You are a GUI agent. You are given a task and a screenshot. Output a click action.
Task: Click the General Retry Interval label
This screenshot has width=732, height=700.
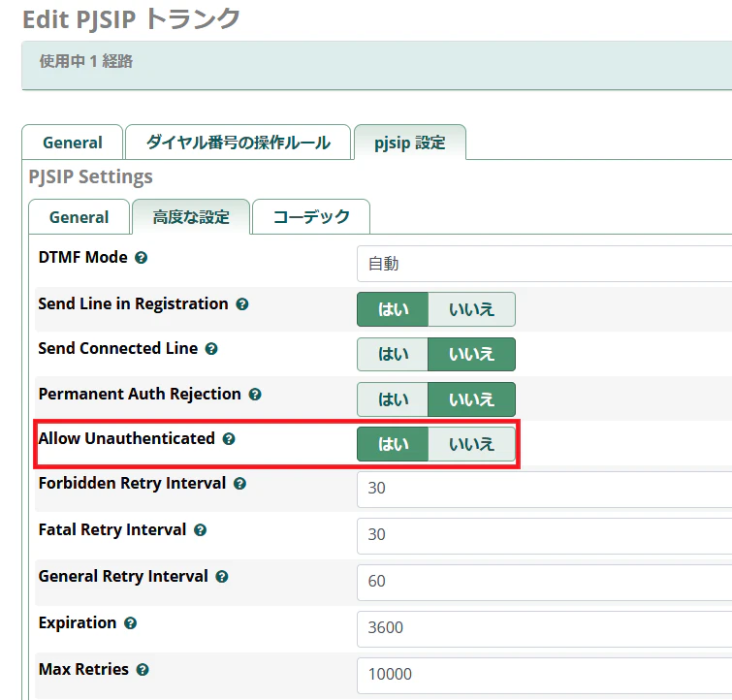point(123,576)
